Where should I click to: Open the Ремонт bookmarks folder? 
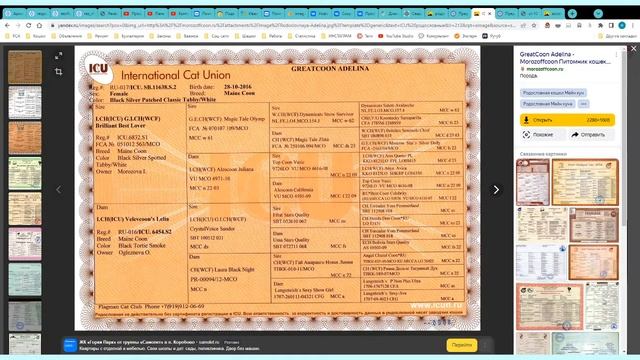coord(98,36)
